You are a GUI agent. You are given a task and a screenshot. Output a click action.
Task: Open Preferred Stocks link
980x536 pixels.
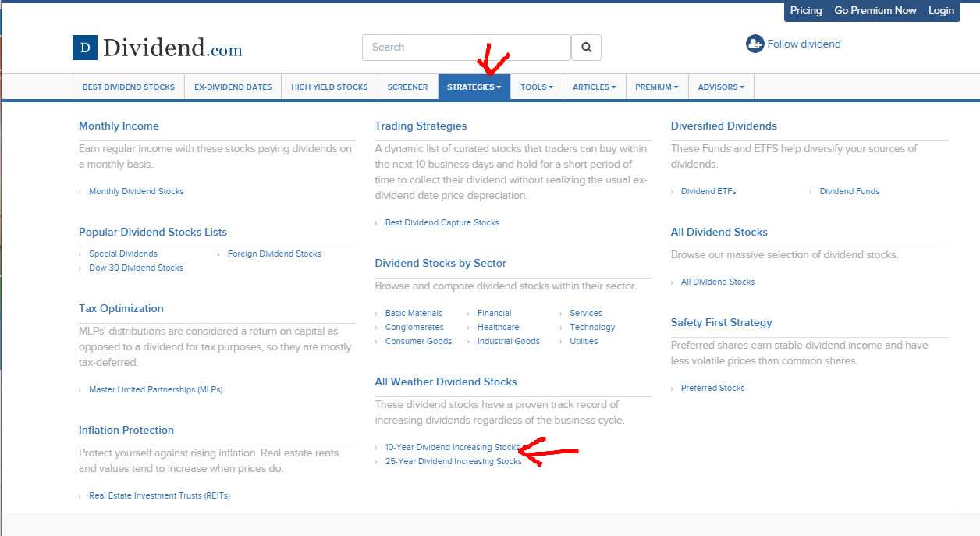(713, 388)
